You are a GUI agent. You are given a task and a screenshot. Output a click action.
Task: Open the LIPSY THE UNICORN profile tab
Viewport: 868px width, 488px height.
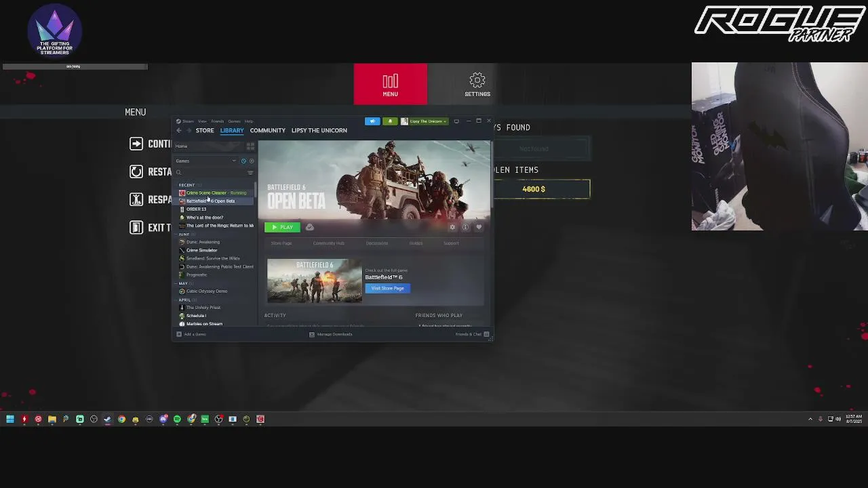pos(319,130)
